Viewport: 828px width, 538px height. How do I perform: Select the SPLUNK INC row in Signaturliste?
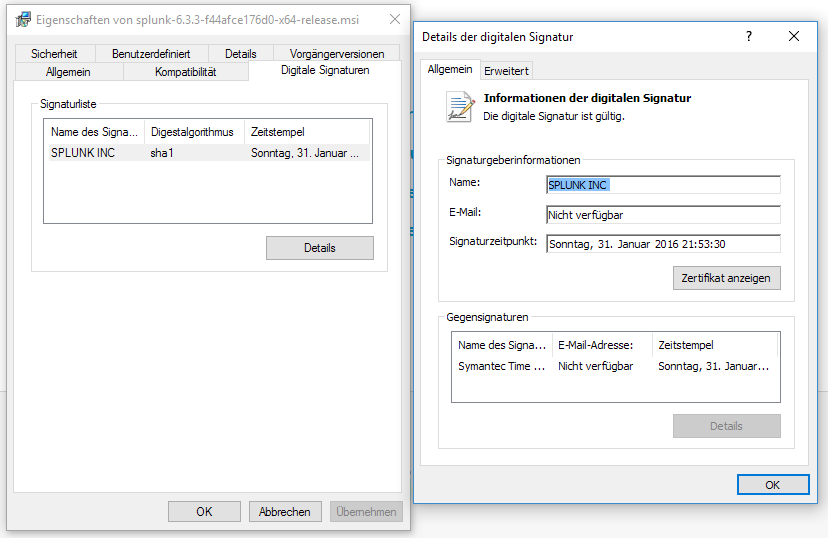(209, 153)
